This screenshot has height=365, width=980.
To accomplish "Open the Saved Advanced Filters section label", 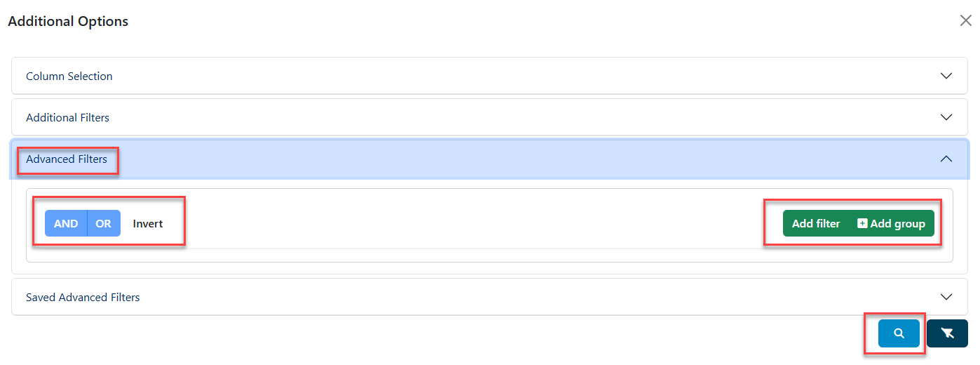I will (83, 297).
